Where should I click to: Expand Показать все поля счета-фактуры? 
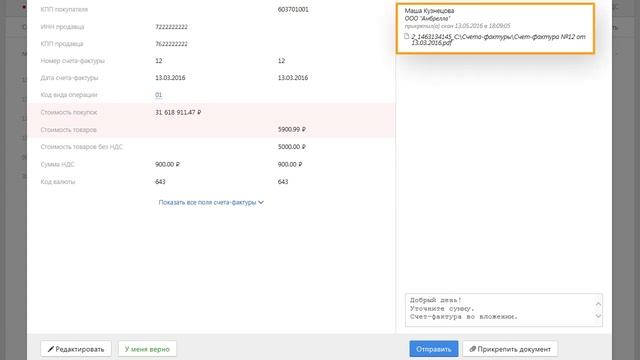click(211, 202)
